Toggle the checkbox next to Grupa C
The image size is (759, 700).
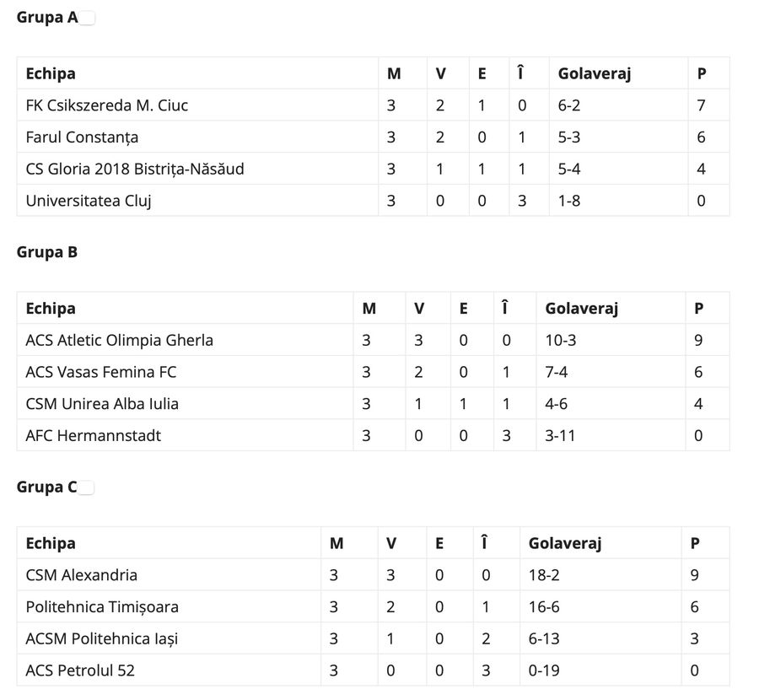(x=86, y=487)
